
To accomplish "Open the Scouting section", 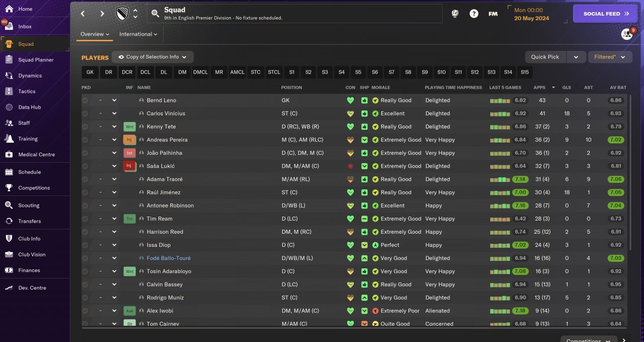I will click(x=29, y=205).
